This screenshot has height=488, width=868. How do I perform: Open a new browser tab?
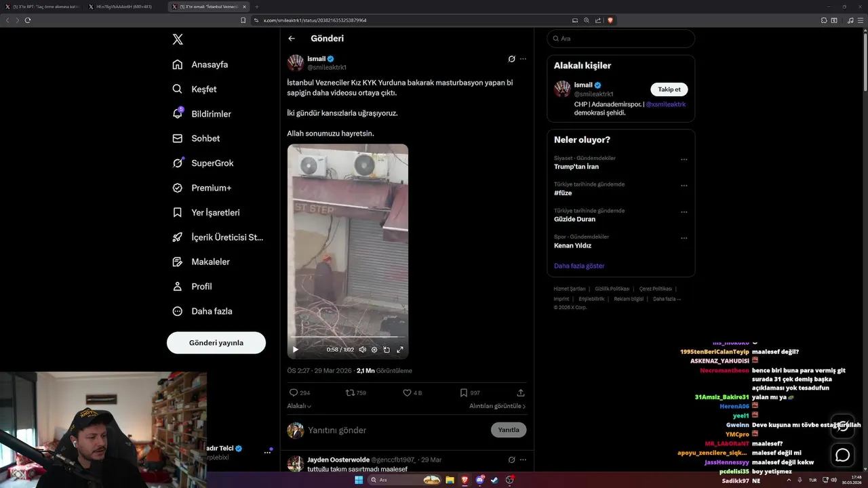(256, 7)
